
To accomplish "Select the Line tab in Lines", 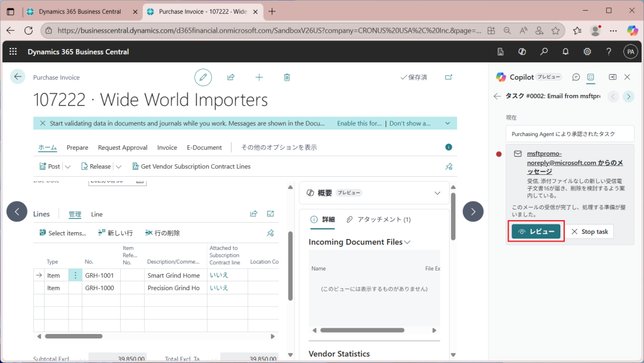I will 97,214.
